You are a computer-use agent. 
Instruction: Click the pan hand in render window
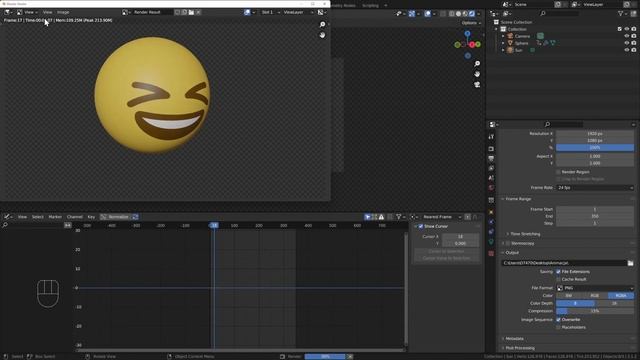point(322,35)
